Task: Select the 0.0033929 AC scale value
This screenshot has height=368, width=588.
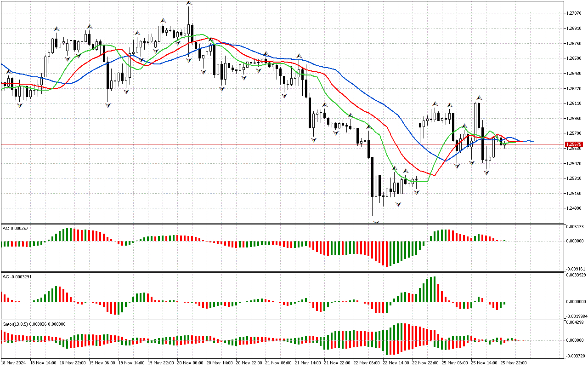Action: pyautogui.click(x=576, y=275)
